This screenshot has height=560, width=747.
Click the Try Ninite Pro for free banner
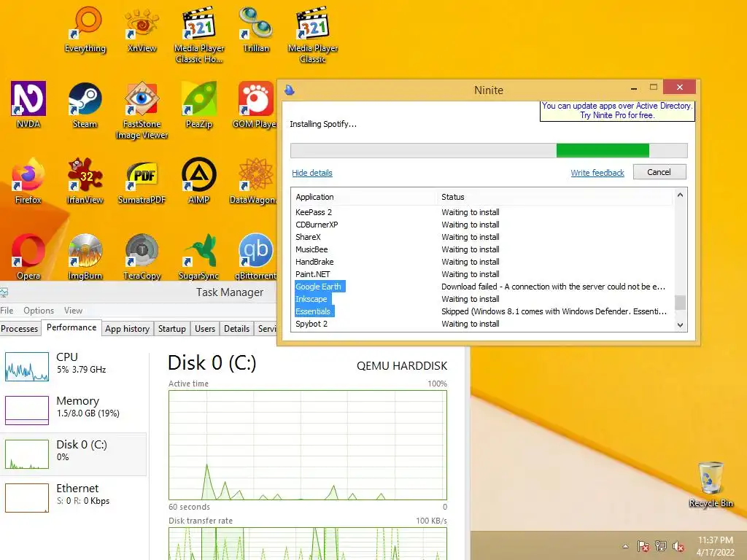[617, 111]
